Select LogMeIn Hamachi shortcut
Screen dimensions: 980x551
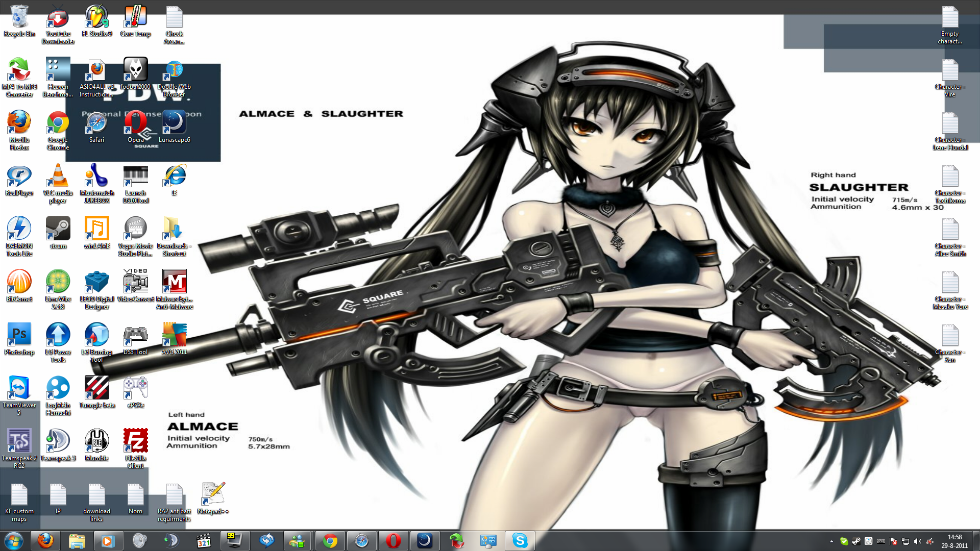(58, 396)
